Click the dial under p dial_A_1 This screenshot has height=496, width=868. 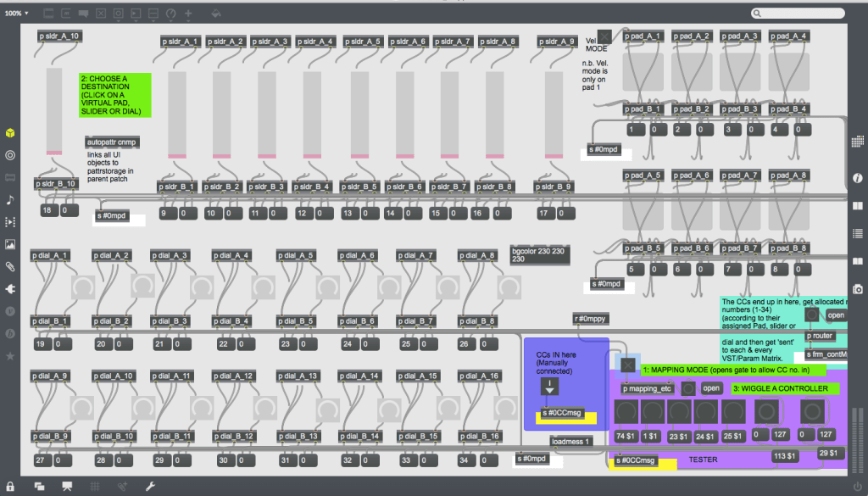coord(84,289)
